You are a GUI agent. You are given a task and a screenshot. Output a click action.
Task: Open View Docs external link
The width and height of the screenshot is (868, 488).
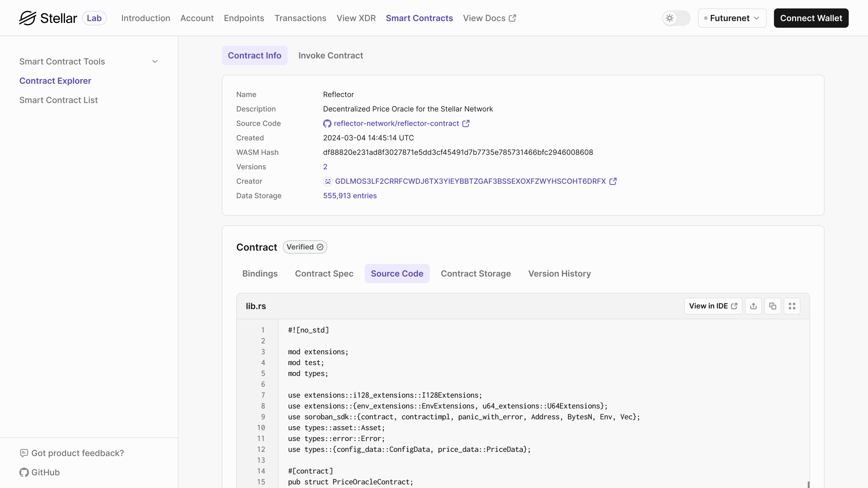(x=489, y=18)
